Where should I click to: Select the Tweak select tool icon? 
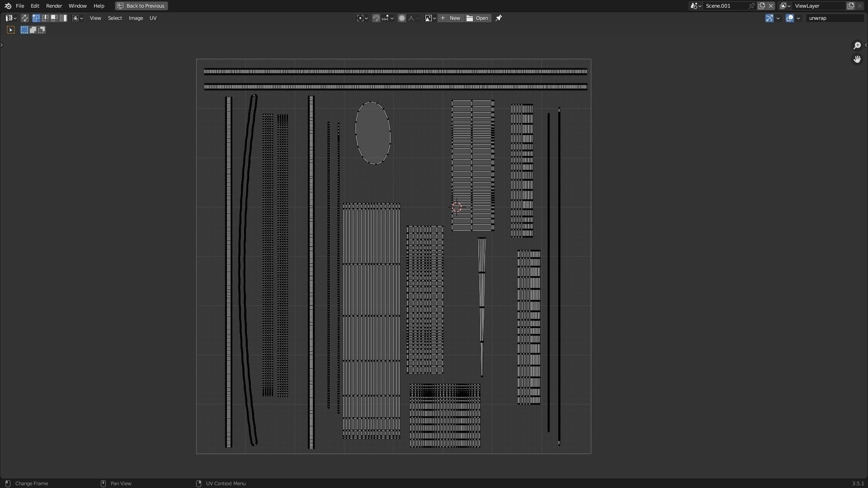[11, 30]
